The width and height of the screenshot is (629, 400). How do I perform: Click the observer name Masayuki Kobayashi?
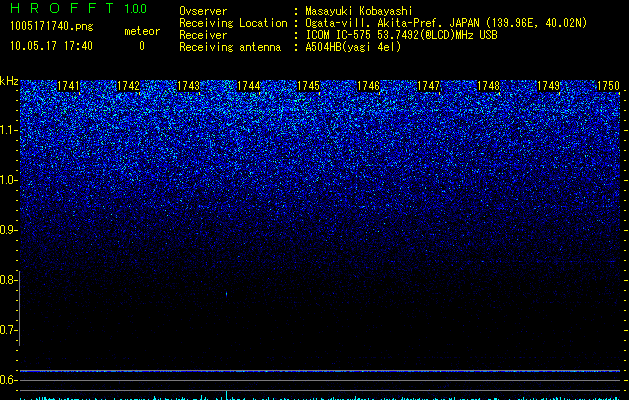[x=359, y=11]
